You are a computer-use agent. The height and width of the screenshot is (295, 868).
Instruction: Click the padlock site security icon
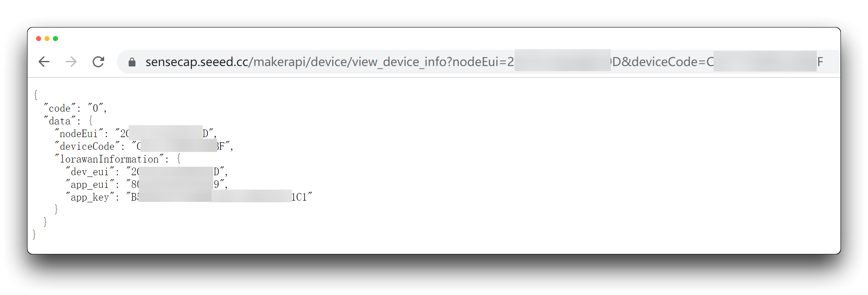pos(132,62)
